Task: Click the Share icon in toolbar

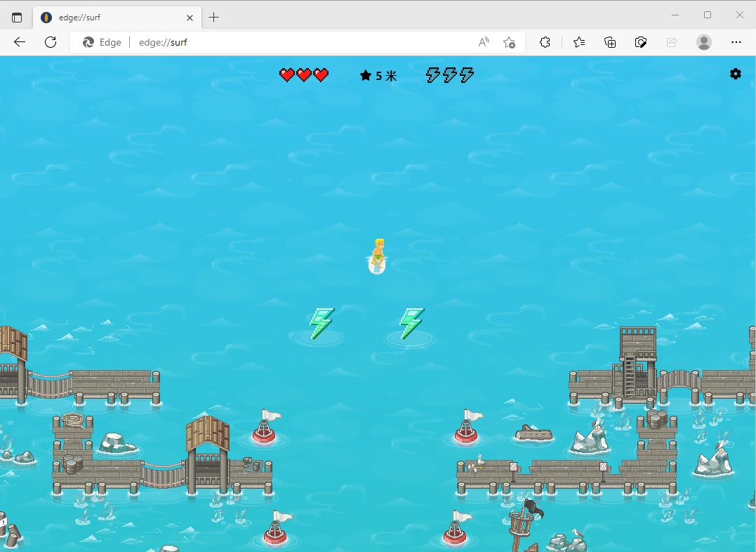Action: pos(672,42)
